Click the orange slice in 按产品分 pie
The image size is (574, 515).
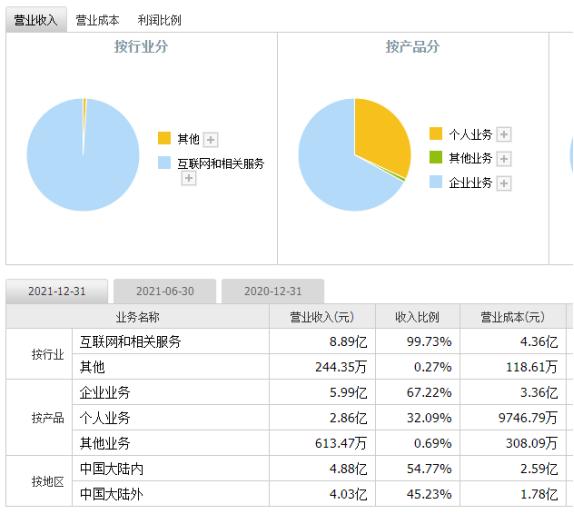(381, 135)
